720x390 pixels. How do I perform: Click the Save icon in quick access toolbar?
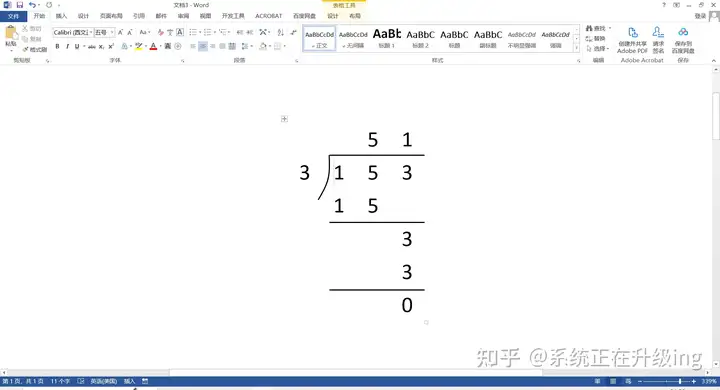pos(20,5)
